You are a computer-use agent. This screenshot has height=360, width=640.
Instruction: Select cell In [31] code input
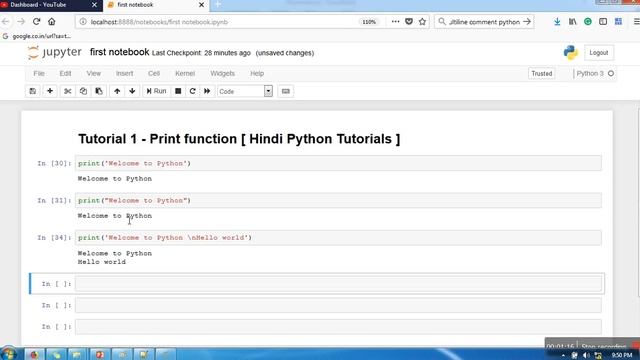[x=338, y=200]
